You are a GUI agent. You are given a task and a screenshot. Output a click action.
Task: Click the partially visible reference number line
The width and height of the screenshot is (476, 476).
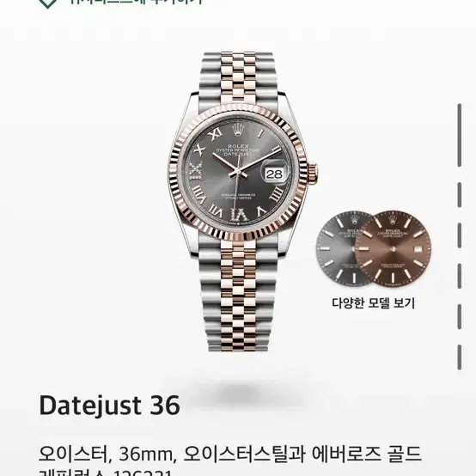click(106, 473)
